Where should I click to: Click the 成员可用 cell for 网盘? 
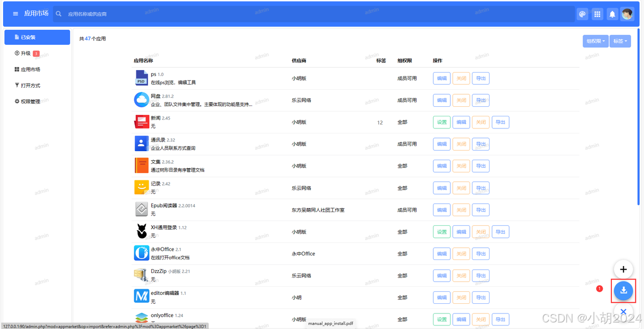pyautogui.click(x=407, y=100)
